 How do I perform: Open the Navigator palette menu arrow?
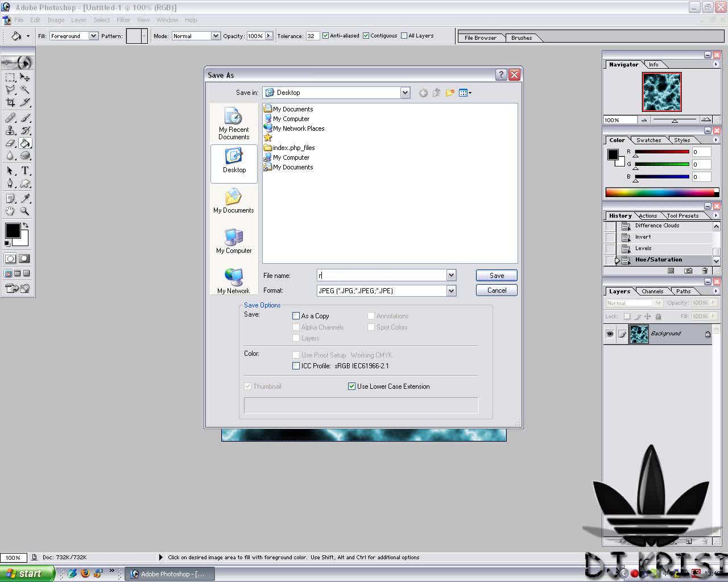coord(715,65)
